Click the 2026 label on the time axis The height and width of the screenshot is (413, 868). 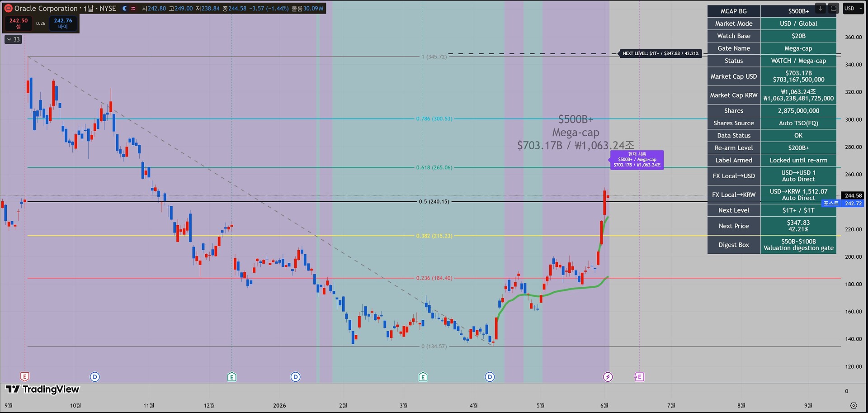click(279, 405)
